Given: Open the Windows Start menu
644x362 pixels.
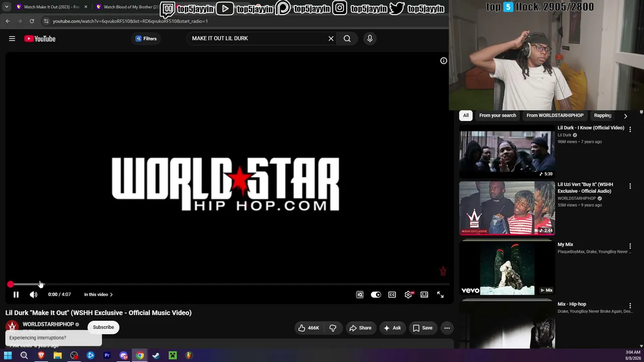Looking at the screenshot, I should coord(8,356).
